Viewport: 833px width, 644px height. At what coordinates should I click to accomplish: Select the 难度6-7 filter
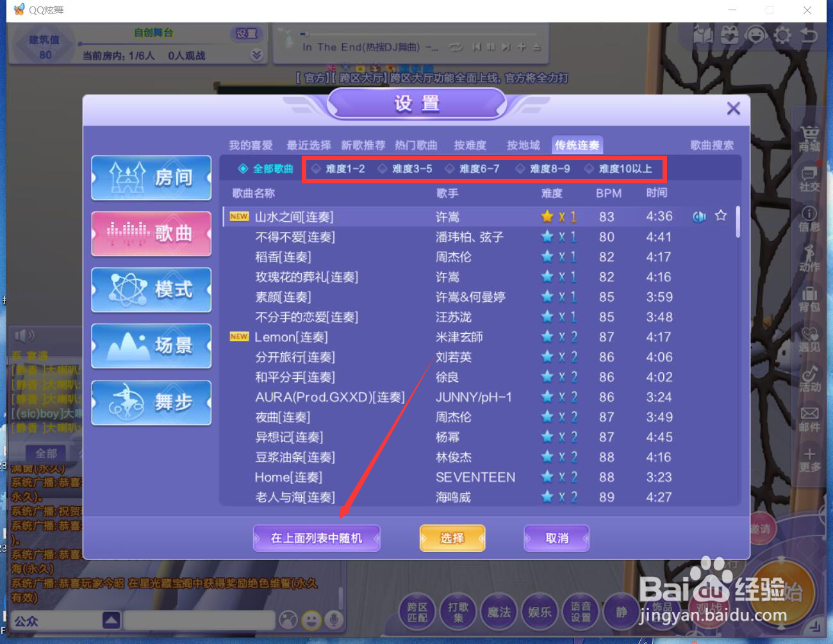(x=472, y=169)
